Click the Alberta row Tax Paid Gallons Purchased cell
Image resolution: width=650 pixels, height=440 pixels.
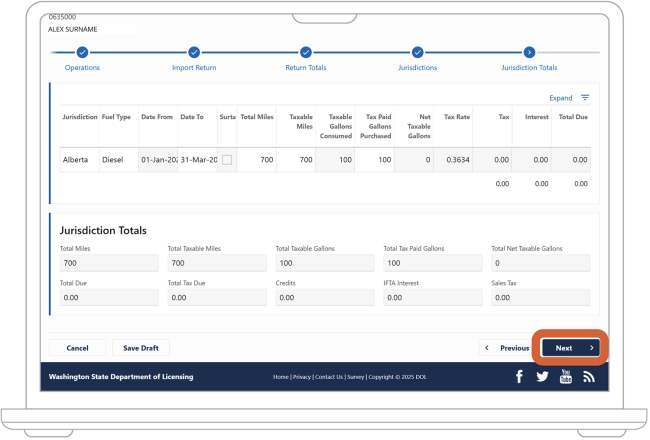point(374,160)
